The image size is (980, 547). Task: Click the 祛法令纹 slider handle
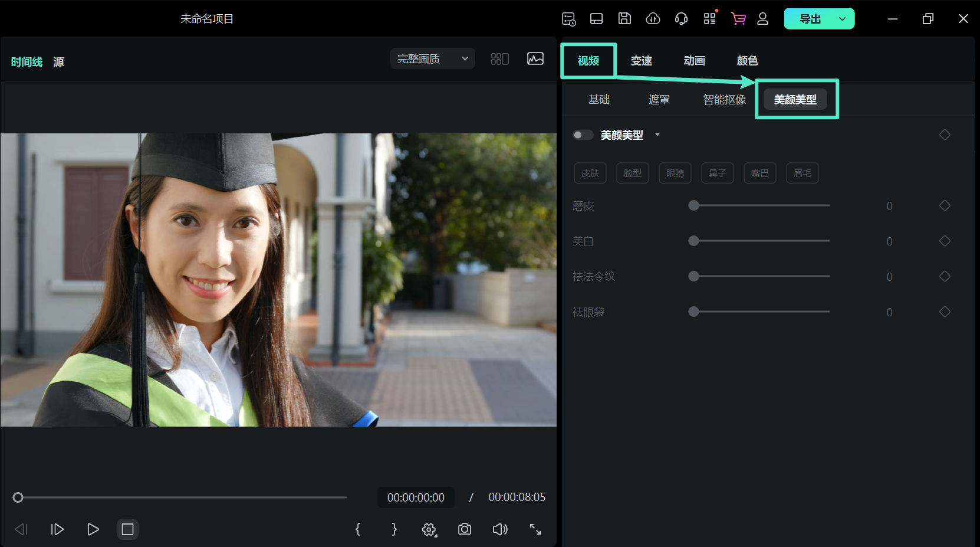(694, 276)
